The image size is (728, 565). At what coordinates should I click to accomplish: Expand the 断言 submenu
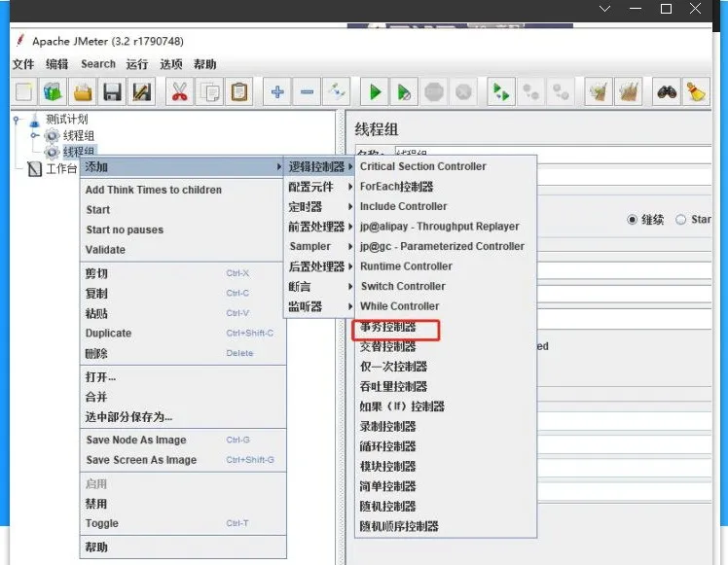click(x=319, y=287)
